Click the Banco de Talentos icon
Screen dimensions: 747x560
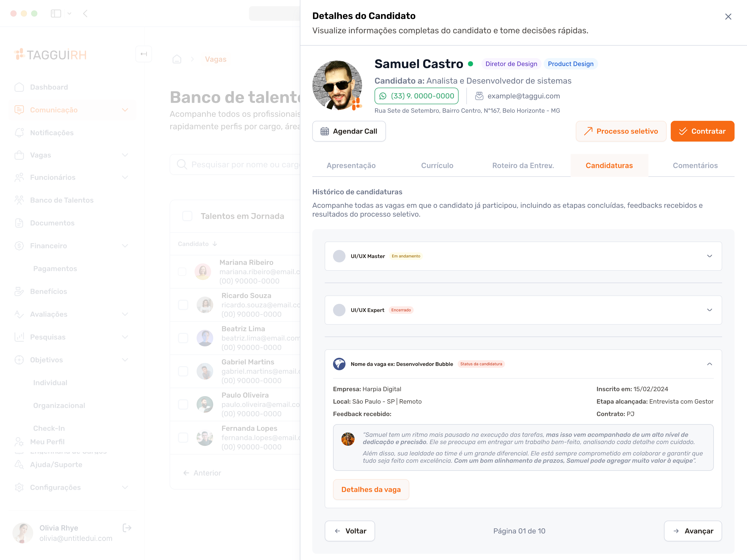point(19,200)
